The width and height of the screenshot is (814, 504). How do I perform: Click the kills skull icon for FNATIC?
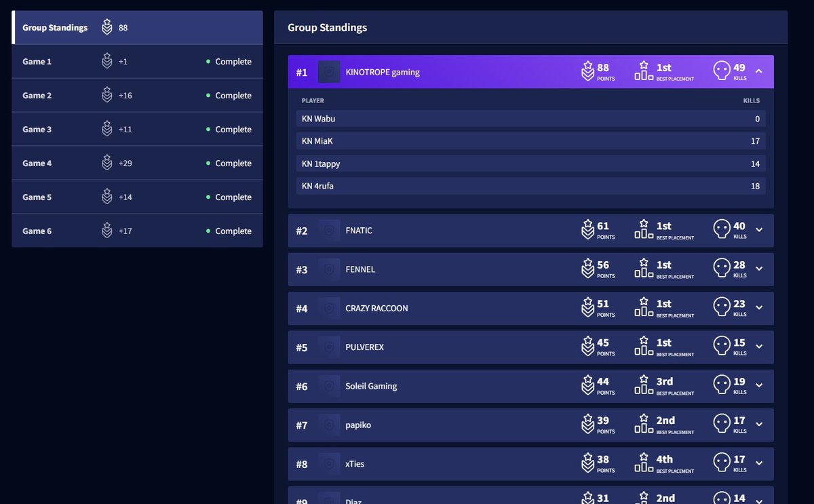pyautogui.click(x=722, y=230)
